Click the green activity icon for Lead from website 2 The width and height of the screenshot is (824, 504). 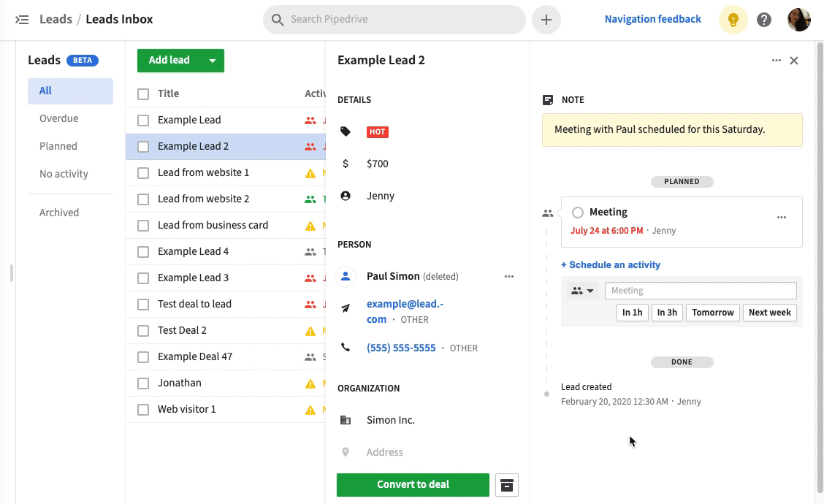[x=310, y=199]
